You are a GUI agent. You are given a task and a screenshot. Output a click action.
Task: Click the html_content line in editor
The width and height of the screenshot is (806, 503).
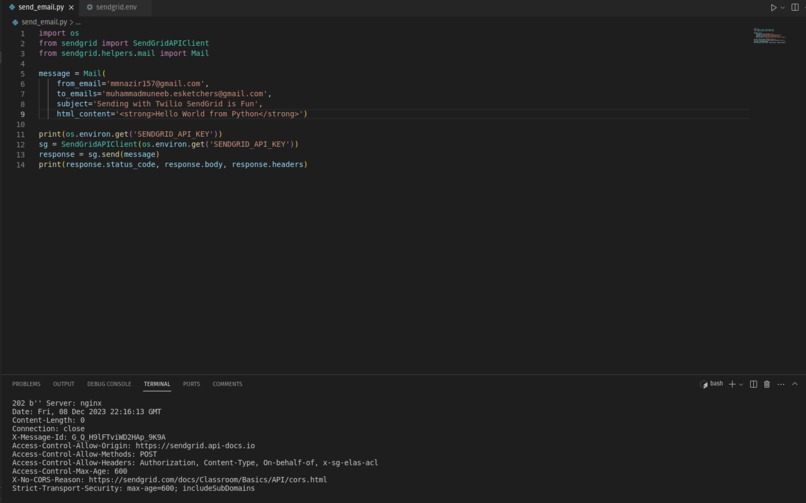tap(182, 114)
